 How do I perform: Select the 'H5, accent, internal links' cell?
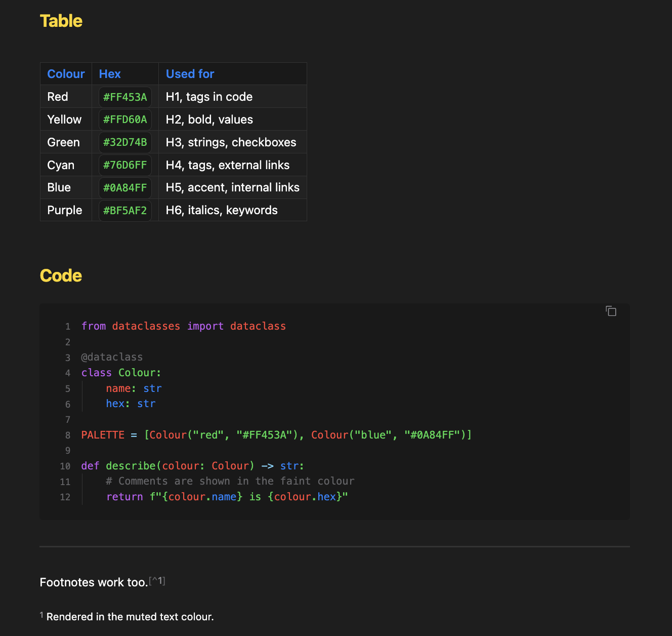tap(233, 187)
